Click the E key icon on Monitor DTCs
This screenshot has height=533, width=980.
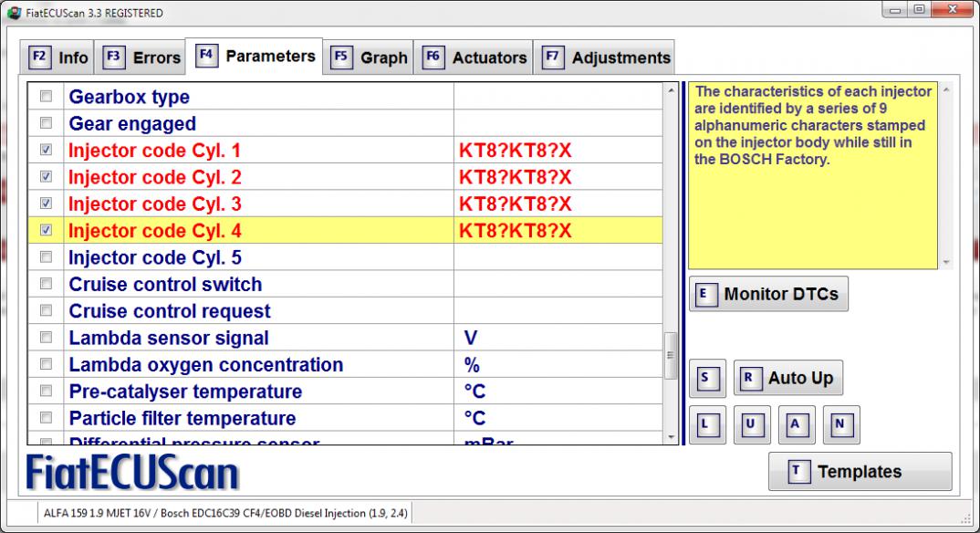(706, 294)
